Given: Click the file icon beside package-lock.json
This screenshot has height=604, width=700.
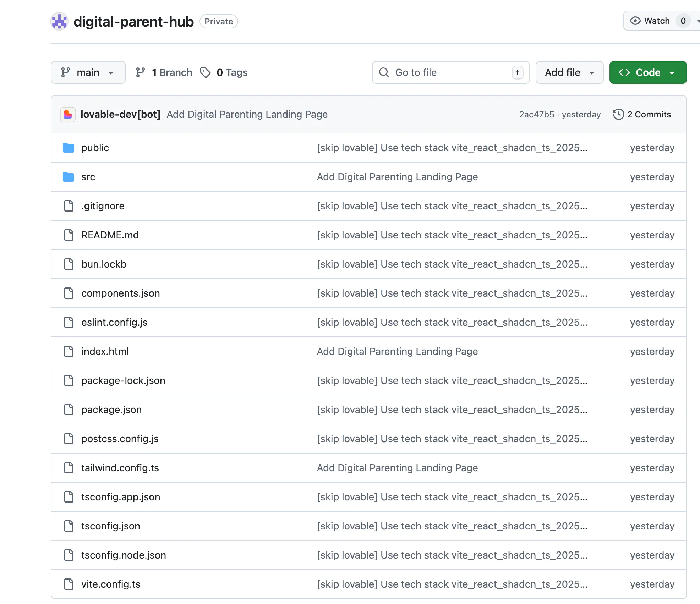Looking at the screenshot, I should (69, 380).
